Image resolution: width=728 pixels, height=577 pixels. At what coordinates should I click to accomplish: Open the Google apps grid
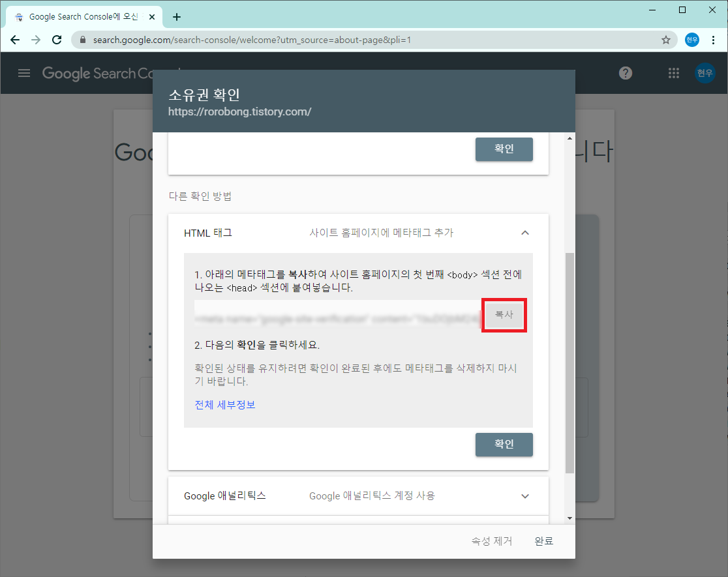click(673, 73)
